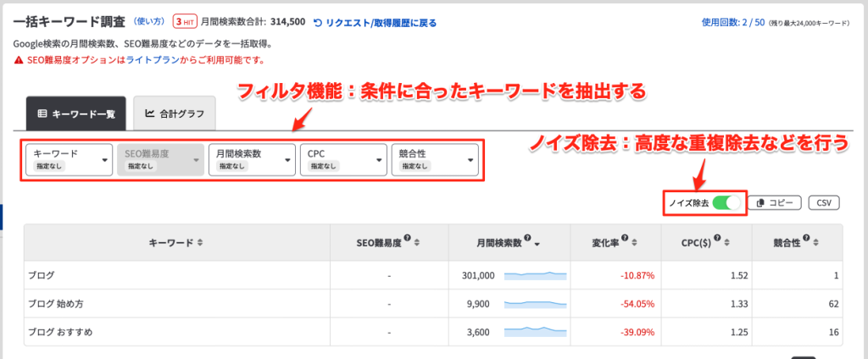Click the SEO難易度 help question mark icon

coord(408,239)
